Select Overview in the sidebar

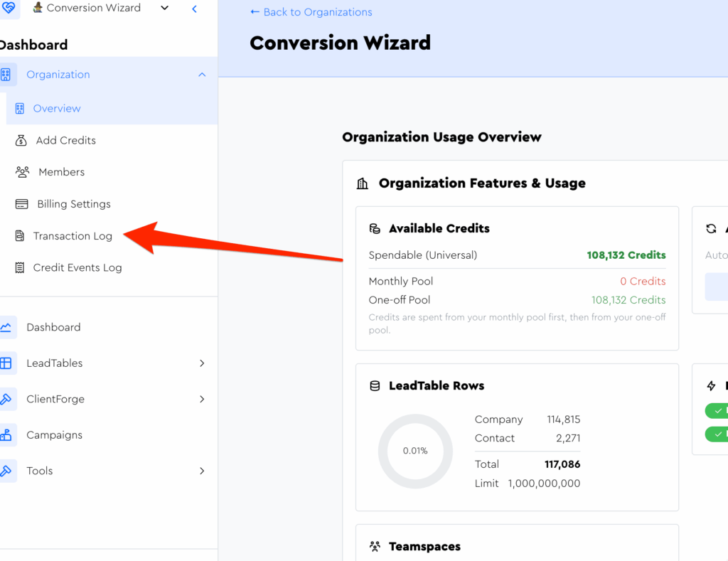(x=57, y=109)
